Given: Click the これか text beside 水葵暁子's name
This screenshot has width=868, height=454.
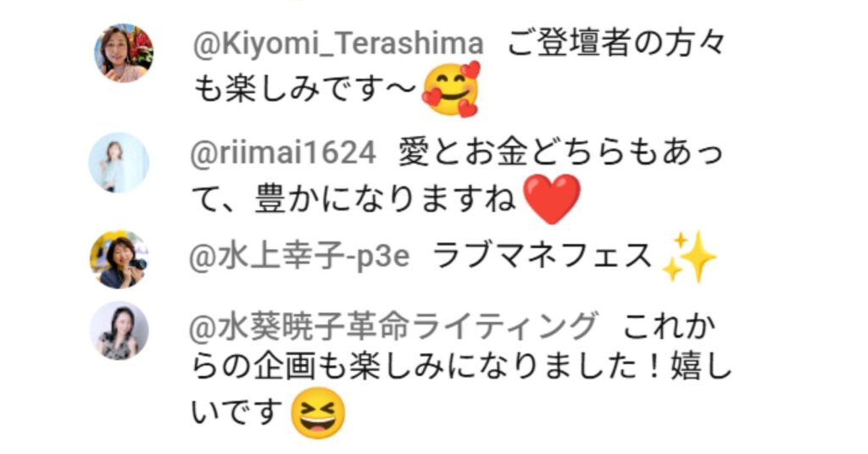Looking at the screenshot, I should click(x=669, y=326).
